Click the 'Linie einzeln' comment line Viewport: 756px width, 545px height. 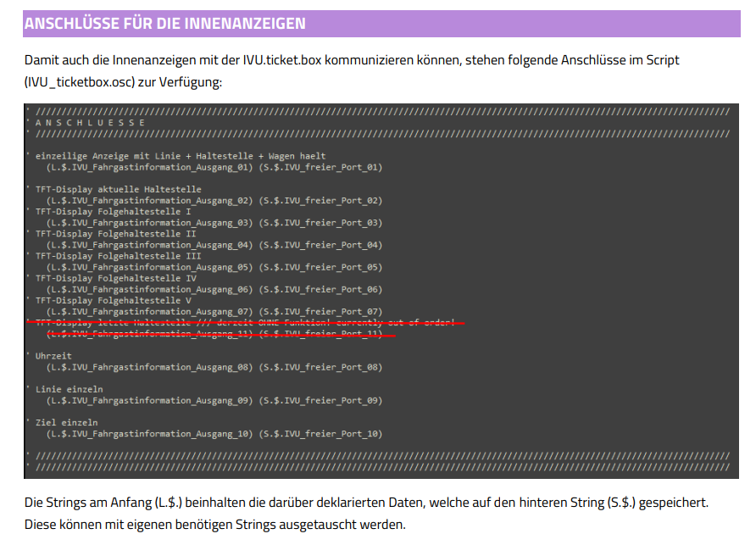[x=69, y=389]
